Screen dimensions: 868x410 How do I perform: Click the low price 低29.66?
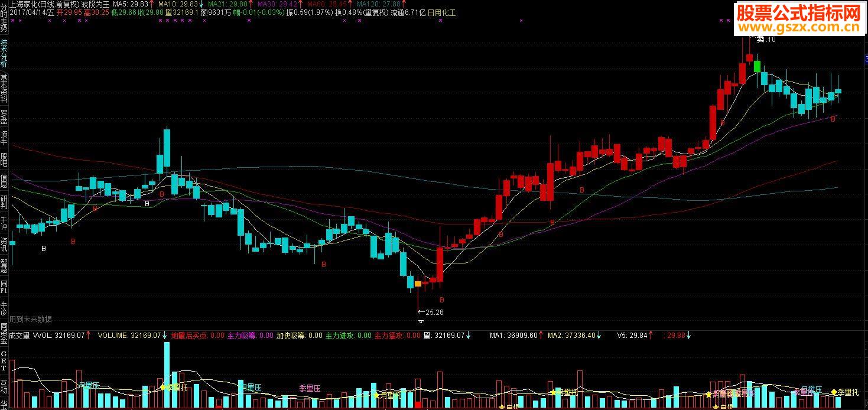(x=123, y=12)
